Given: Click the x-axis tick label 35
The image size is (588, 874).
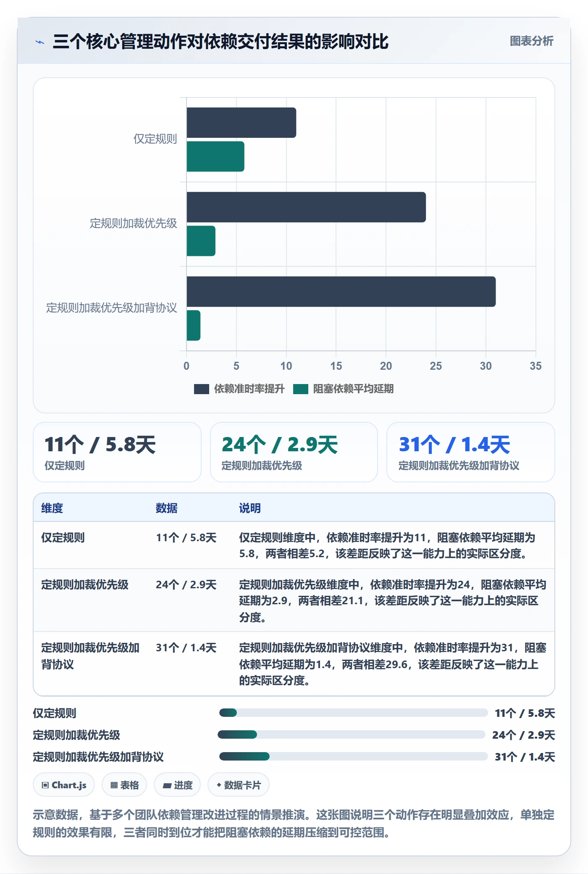Looking at the screenshot, I should [x=535, y=366].
